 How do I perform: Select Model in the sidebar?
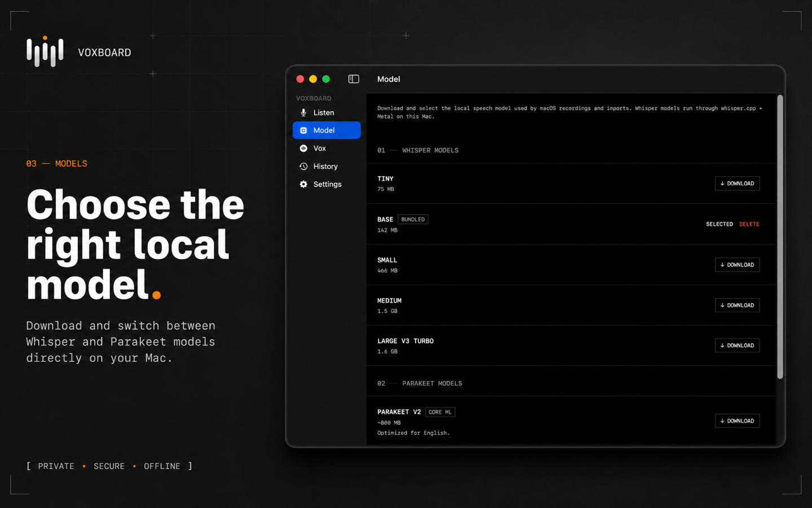point(326,130)
